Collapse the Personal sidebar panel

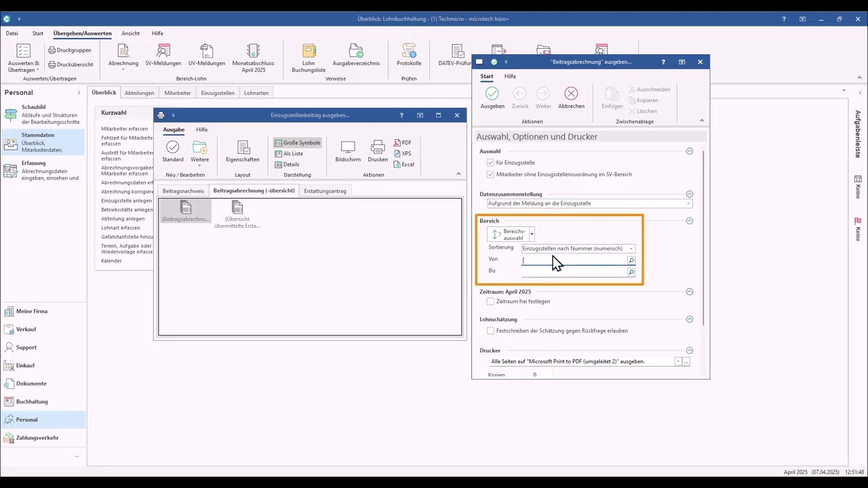(x=79, y=93)
